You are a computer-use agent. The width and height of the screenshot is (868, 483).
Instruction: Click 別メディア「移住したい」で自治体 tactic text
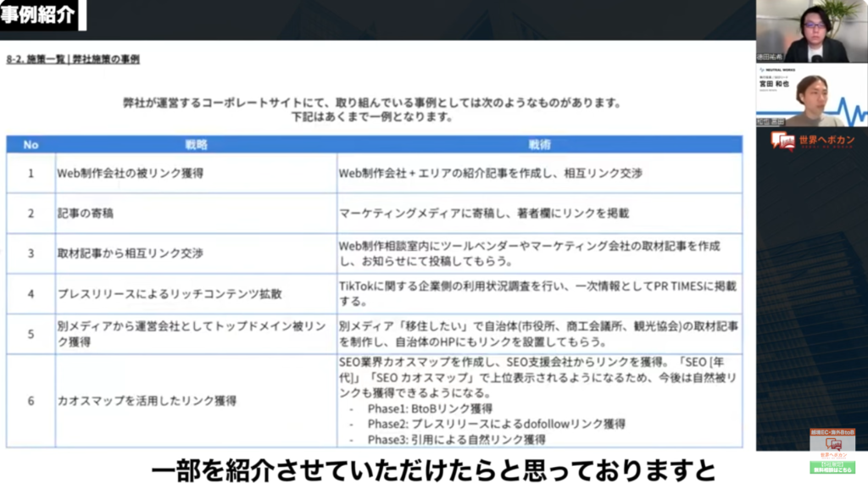[x=538, y=334]
